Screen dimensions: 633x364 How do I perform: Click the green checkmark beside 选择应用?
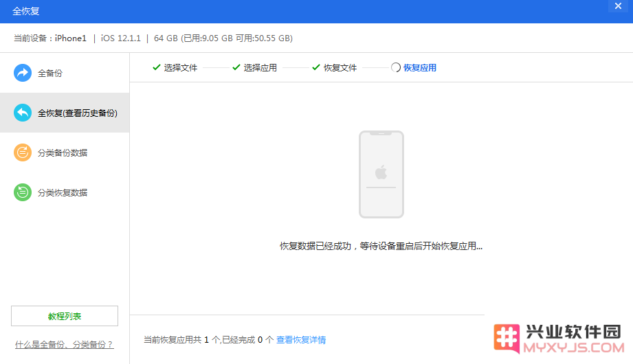[236, 67]
